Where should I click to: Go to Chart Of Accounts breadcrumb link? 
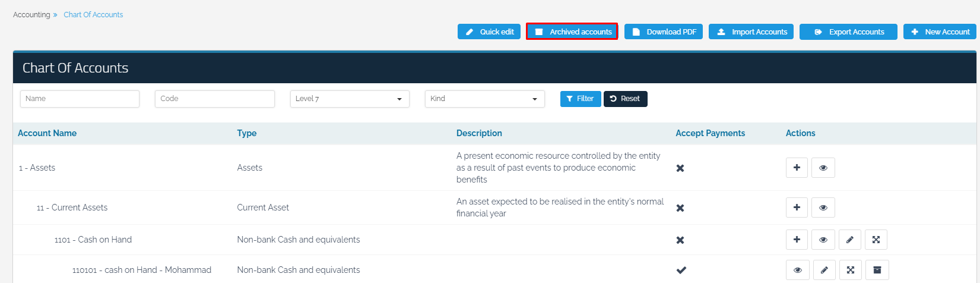tap(93, 15)
